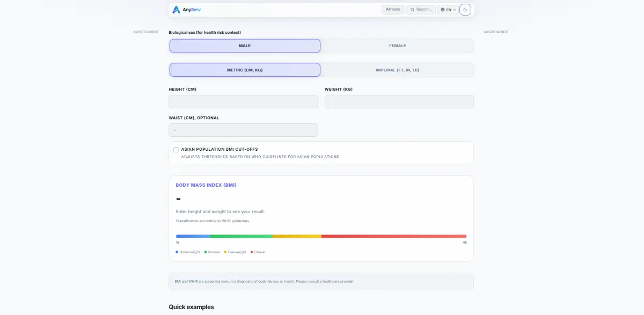Click the Underweight legend label
This screenshot has height=315, width=644.
click(189, 252)
